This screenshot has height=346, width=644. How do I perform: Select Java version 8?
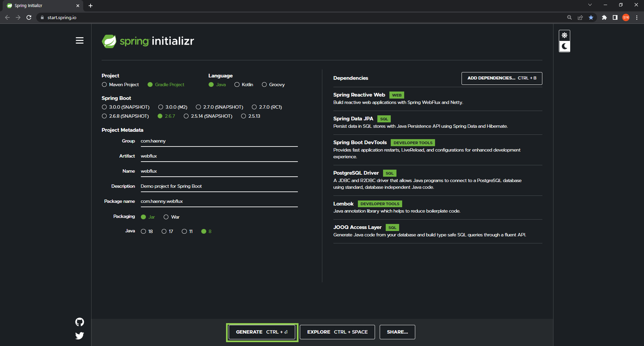pyautogui.click(x=206, y=231)
